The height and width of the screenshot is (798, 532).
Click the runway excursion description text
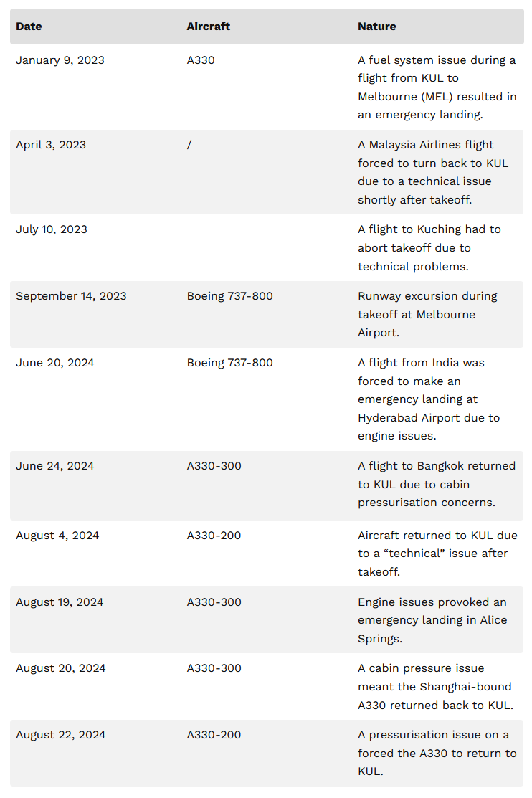coord(427,314)
